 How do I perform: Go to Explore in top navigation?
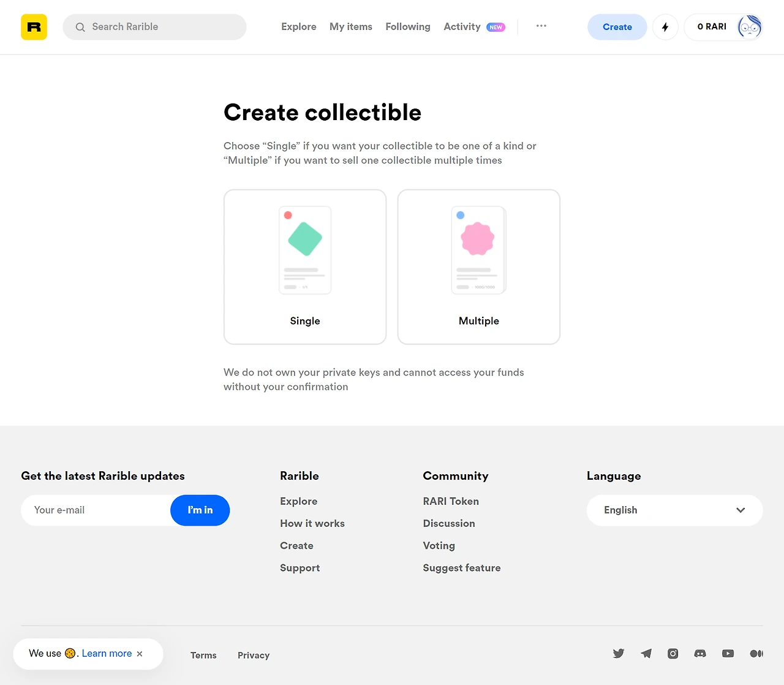tap(299, 27)
